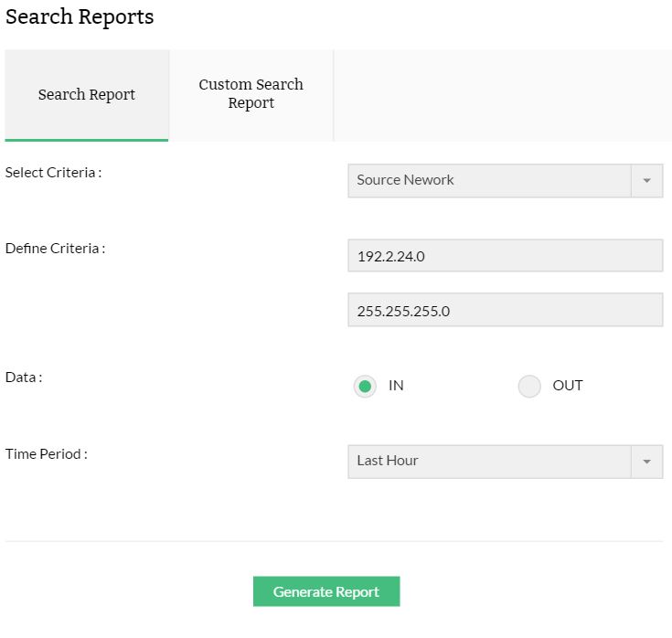Focus the 255.255.255.0 subnet mask field

tap(505, 310)
